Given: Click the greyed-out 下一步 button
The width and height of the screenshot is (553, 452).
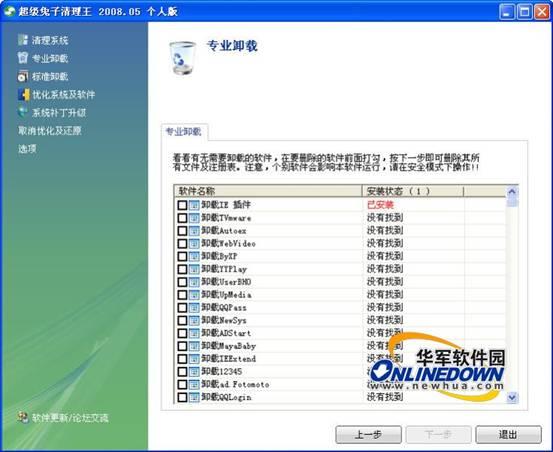Looking at the screenshot, I should 438,434.
